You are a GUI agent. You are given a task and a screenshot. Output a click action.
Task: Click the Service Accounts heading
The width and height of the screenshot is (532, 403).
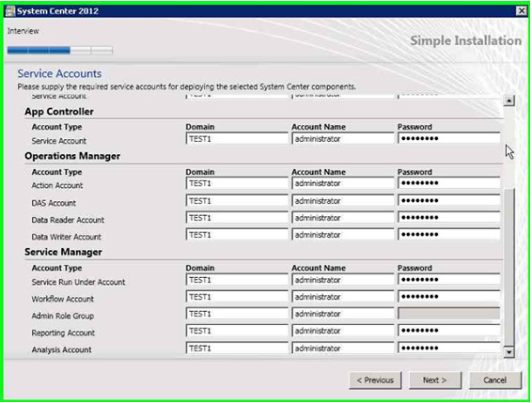point(59,73)
